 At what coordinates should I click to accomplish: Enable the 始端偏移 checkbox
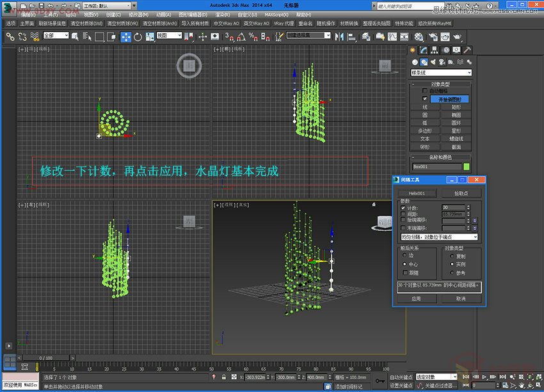click(403, 220)
